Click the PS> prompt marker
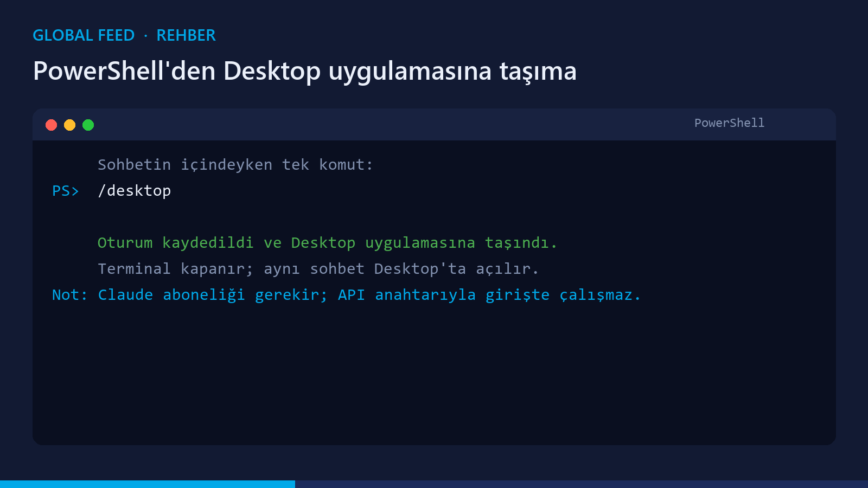Viewport: 868px width, 488px height. click(x=66, y=191)
